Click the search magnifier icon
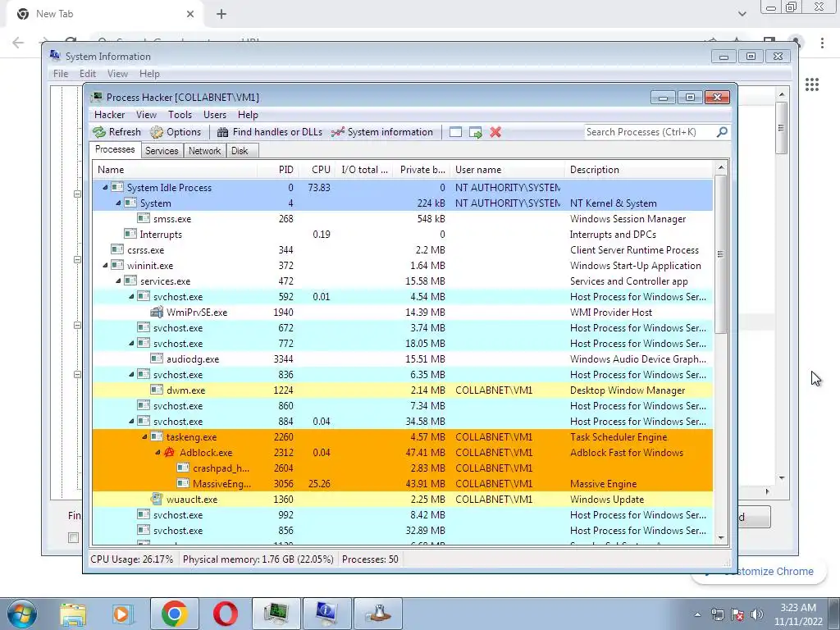 click(x=722, y=132)
